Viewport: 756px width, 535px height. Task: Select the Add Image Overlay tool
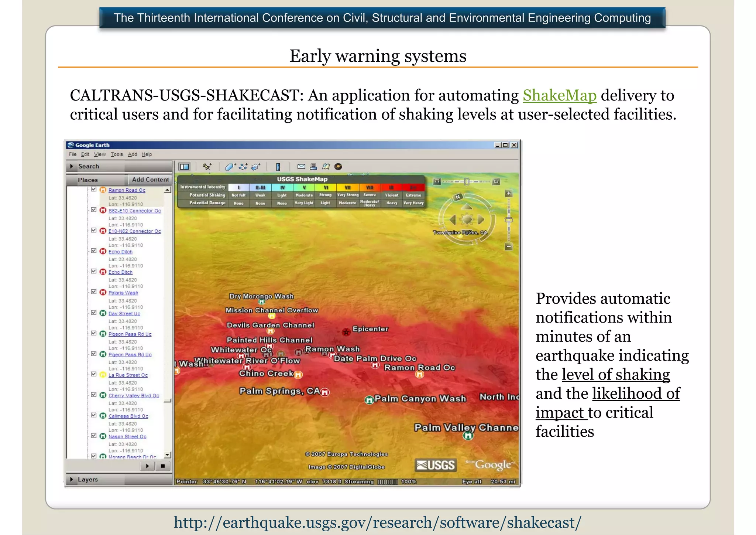tap(255, 167)
